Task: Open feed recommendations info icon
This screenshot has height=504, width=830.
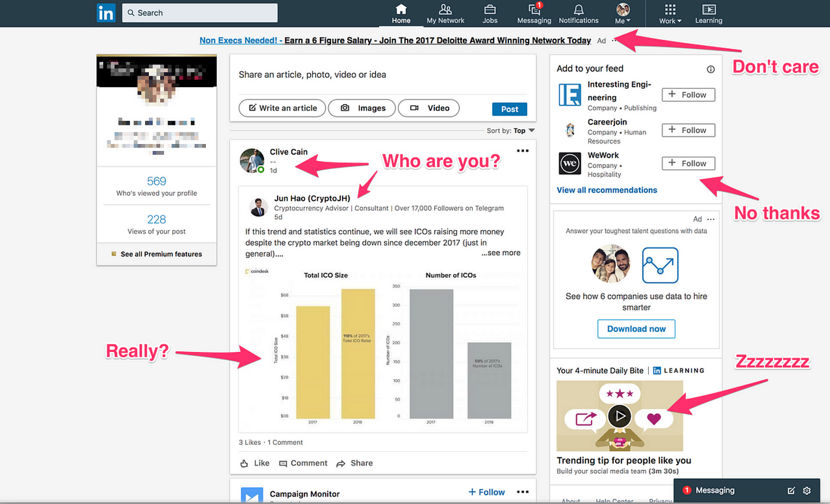Action: (x=711, y=69)
